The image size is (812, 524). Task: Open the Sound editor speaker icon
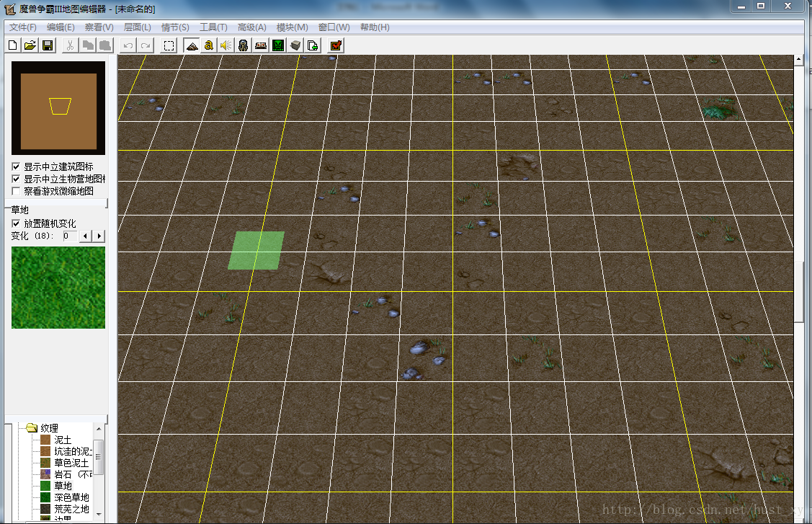[226, 45]
